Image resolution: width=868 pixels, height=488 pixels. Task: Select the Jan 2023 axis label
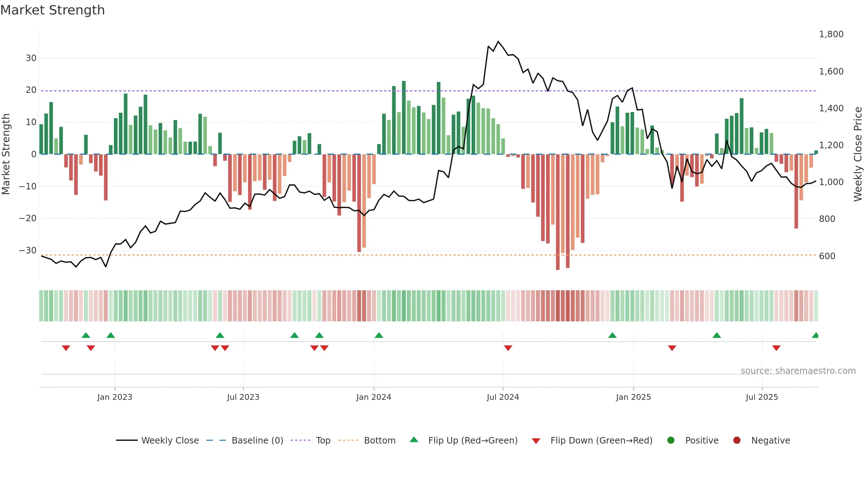(115, 397)
